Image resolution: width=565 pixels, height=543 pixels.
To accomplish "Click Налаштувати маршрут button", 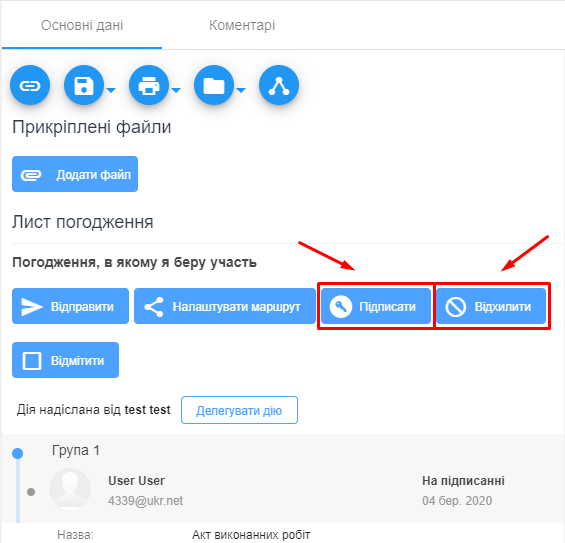I will pos(225,306).
